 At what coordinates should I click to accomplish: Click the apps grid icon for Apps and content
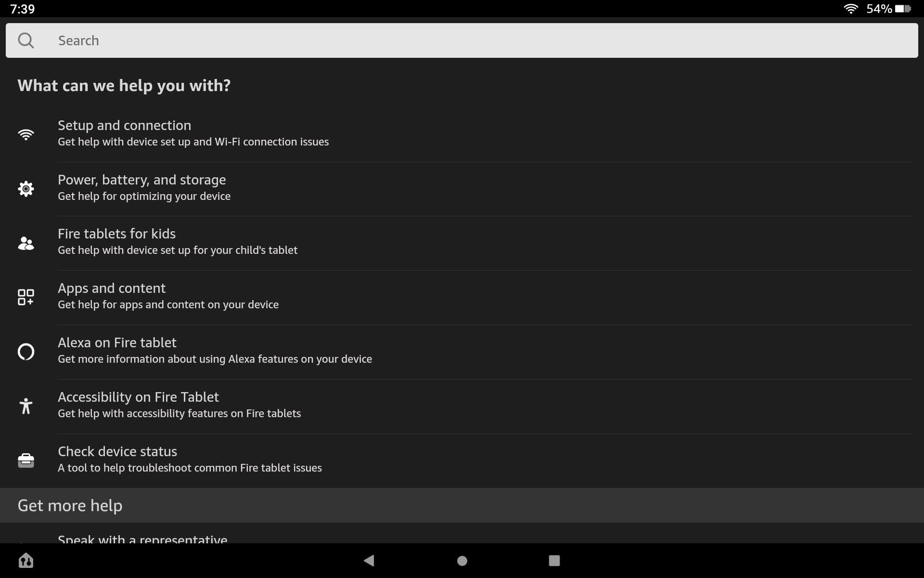(26, 297)
